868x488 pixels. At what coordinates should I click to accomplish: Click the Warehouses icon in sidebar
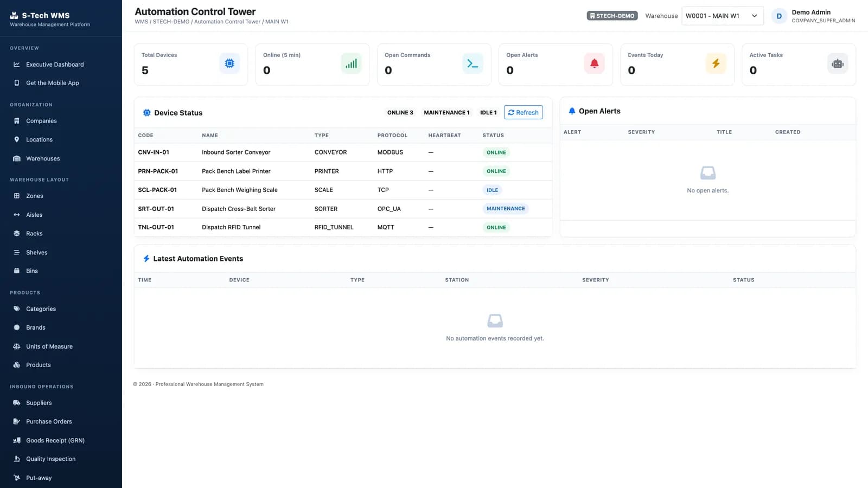[17, 158]
